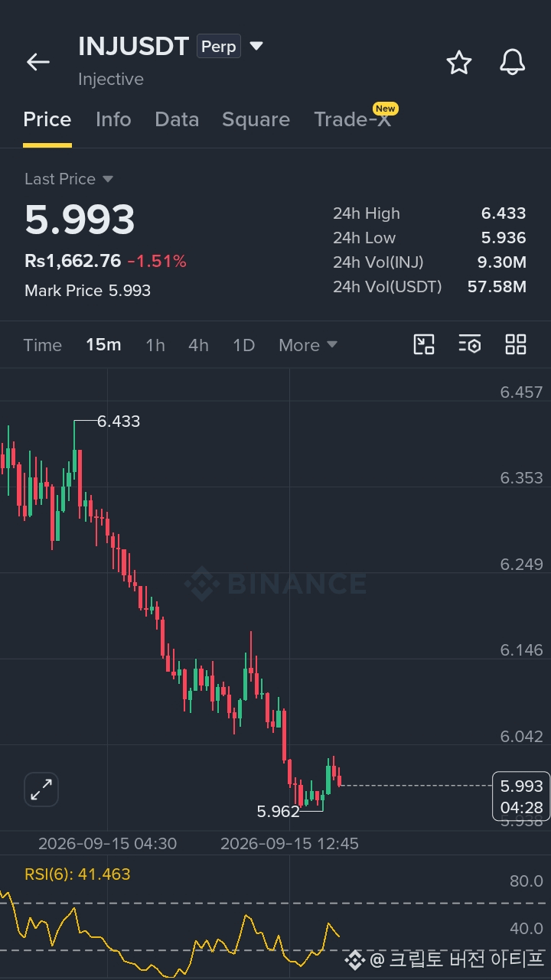Open chart indicator settings icon
Image resolution: width=551 pixels, height=980 pixels.
tap(470, 344)
